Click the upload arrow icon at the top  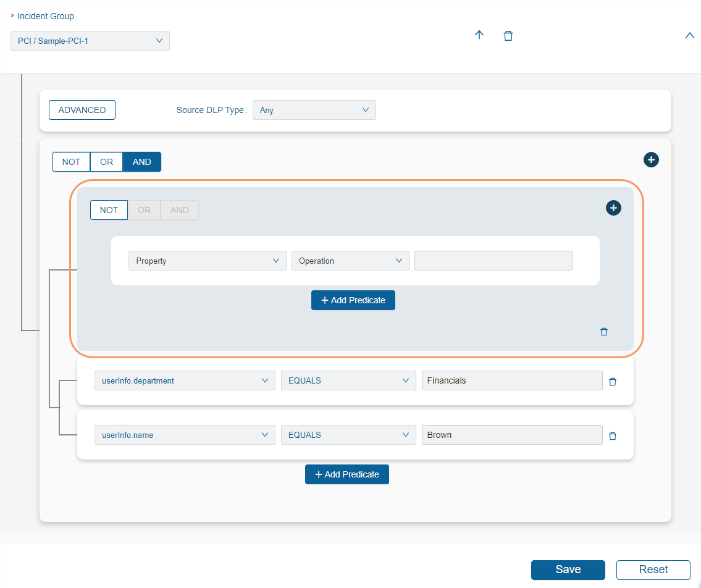pyautogui.click(x=479, y=35)
